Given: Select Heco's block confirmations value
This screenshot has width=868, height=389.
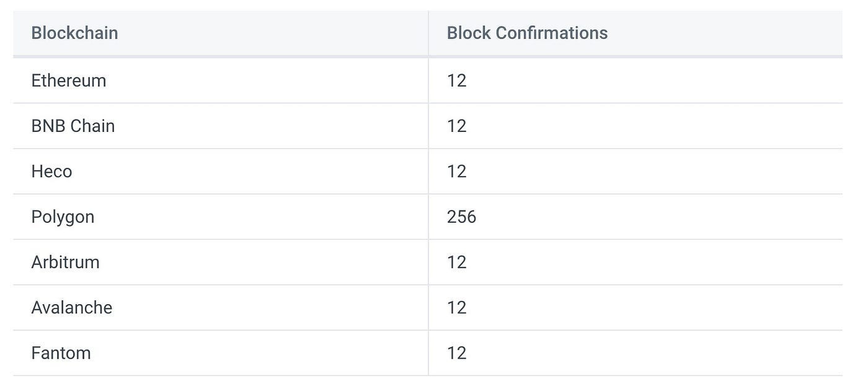Looking at the screenshot, I should pyautogui.click(x=456, y=171).
